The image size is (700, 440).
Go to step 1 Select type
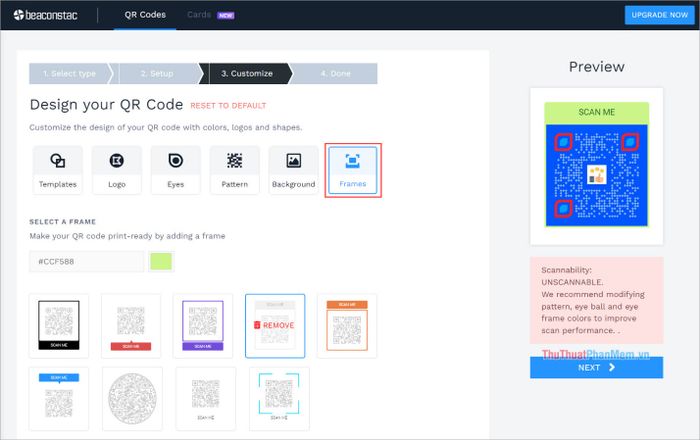click(x=69, y=74)
